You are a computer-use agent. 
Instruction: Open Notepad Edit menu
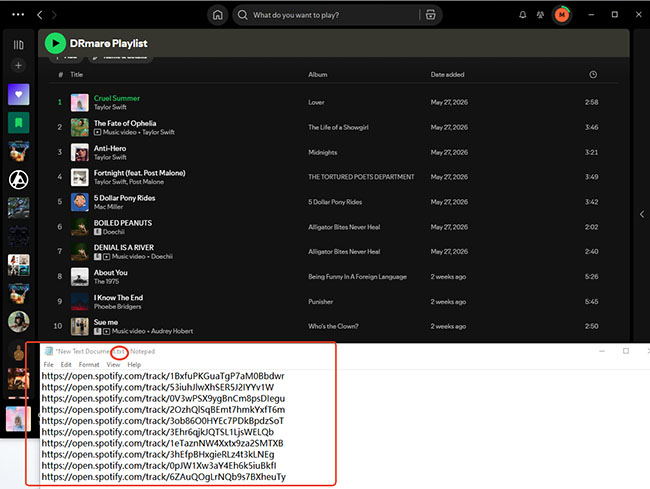click(x=66, y=365)
